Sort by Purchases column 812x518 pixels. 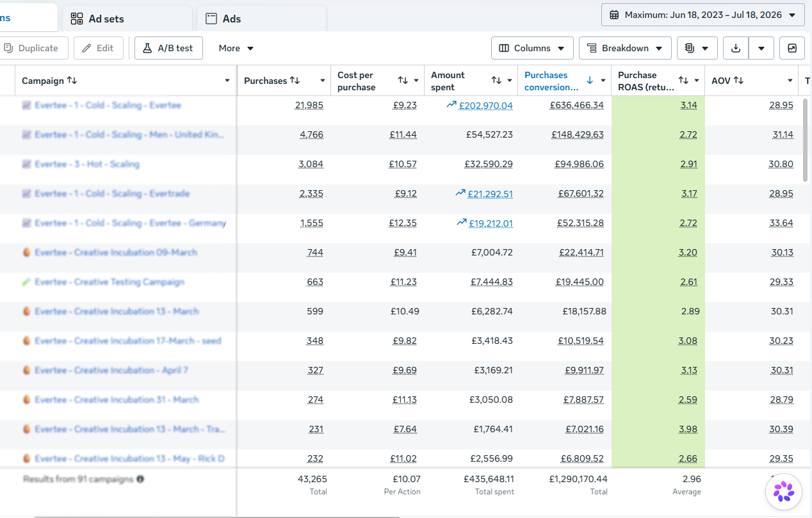click(x=295, y=81)
